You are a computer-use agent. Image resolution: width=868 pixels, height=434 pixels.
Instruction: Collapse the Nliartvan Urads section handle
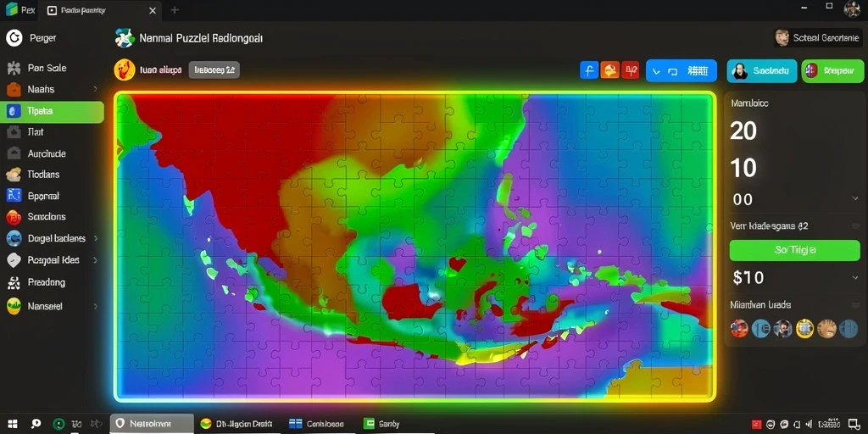point(854,304)
